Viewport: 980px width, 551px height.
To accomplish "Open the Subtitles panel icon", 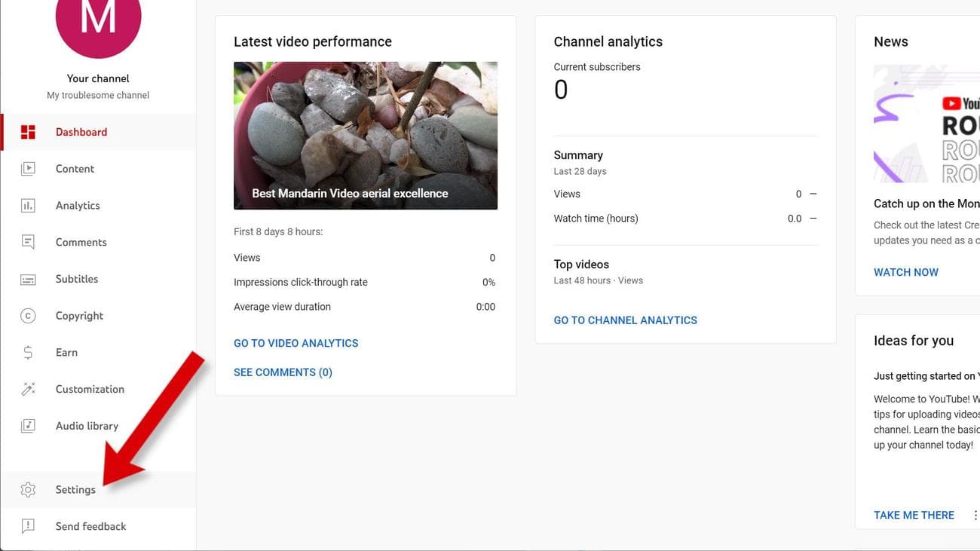I will click(x=28, y=279).
